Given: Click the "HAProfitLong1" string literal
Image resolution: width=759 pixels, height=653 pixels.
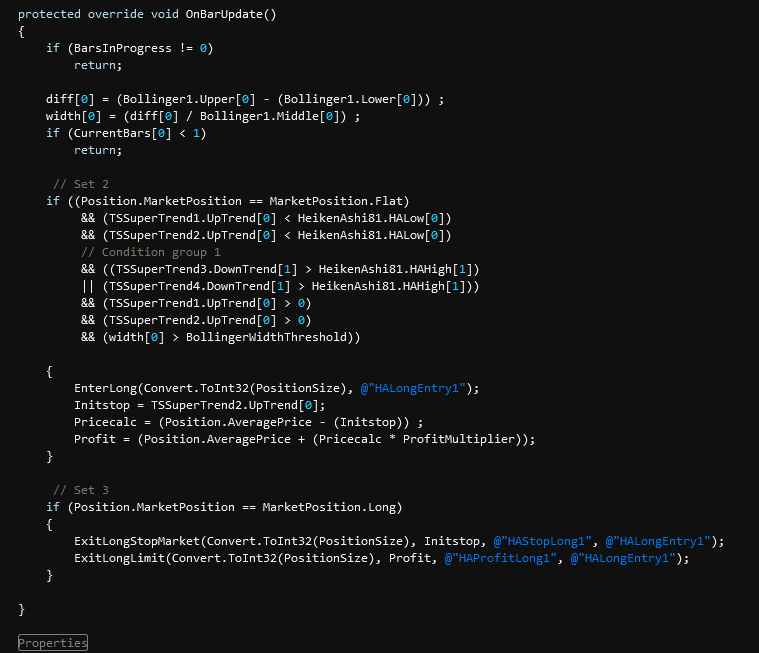Looking at the screenshot, I should [x=501, y=558].
